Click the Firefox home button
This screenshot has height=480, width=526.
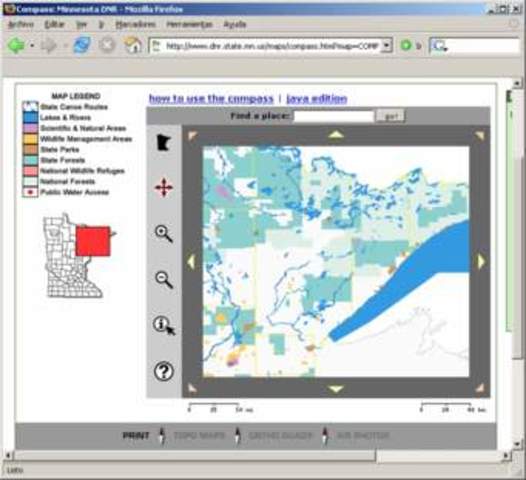pyautogui.click(x=133, y=45)
